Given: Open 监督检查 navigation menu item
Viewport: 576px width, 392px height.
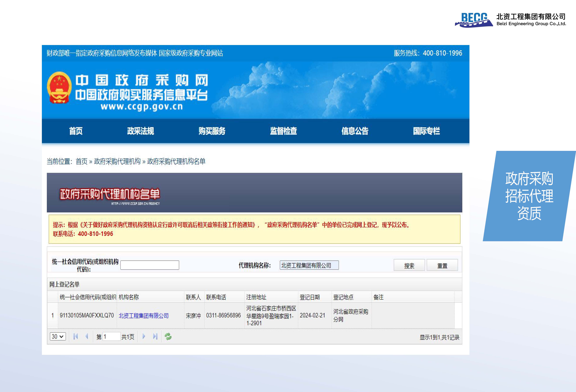Looking at the screenshot, I should coord(283,131).
